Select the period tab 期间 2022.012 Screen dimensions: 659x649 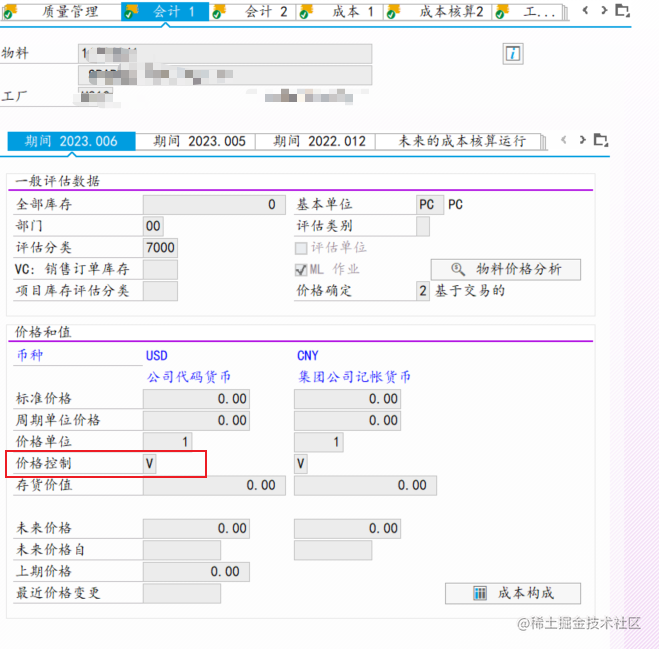tap(316, 141)
